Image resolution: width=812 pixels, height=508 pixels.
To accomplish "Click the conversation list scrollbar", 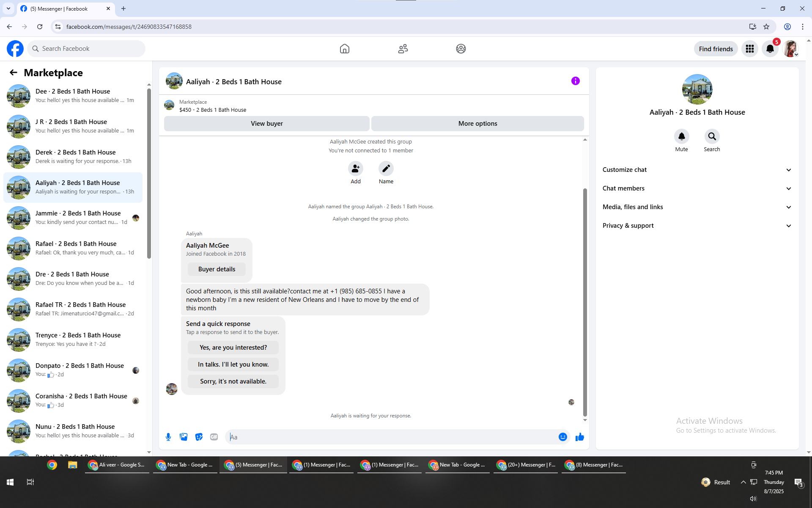I will [149, 174].
